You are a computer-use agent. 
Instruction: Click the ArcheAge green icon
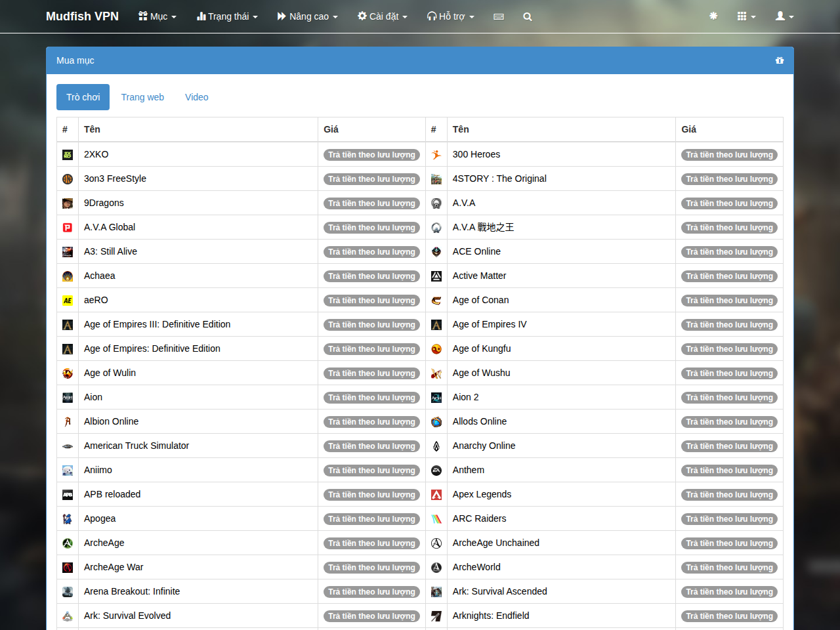(x=68, y=543)
